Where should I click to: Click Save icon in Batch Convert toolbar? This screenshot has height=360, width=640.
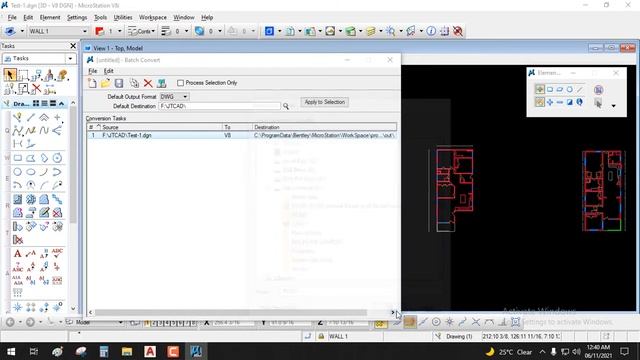(x=119, y=83)
